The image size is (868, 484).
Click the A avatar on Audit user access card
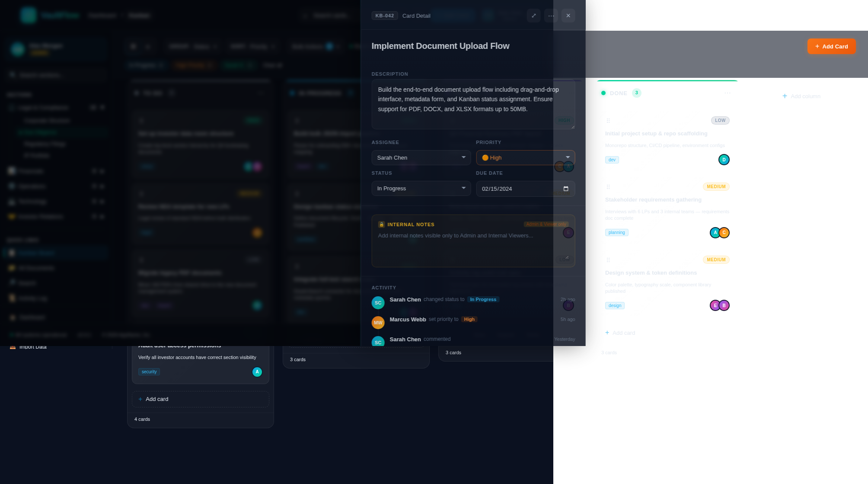(257, 372)
